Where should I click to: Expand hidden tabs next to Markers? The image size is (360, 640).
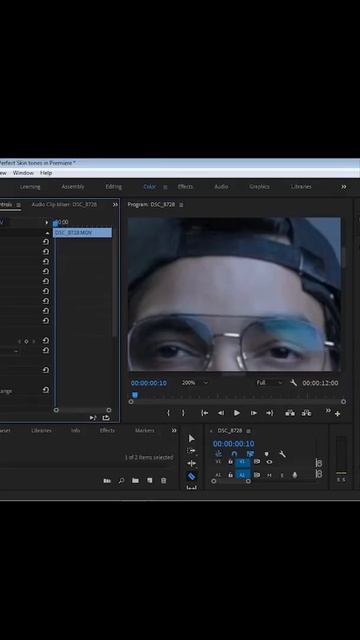pos(174,430)
